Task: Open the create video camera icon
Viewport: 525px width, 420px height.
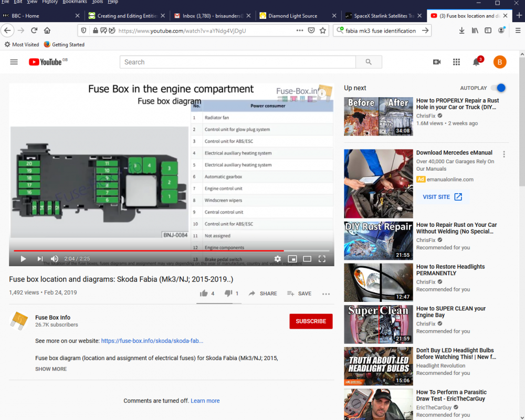Action: [x=437, y=62]
